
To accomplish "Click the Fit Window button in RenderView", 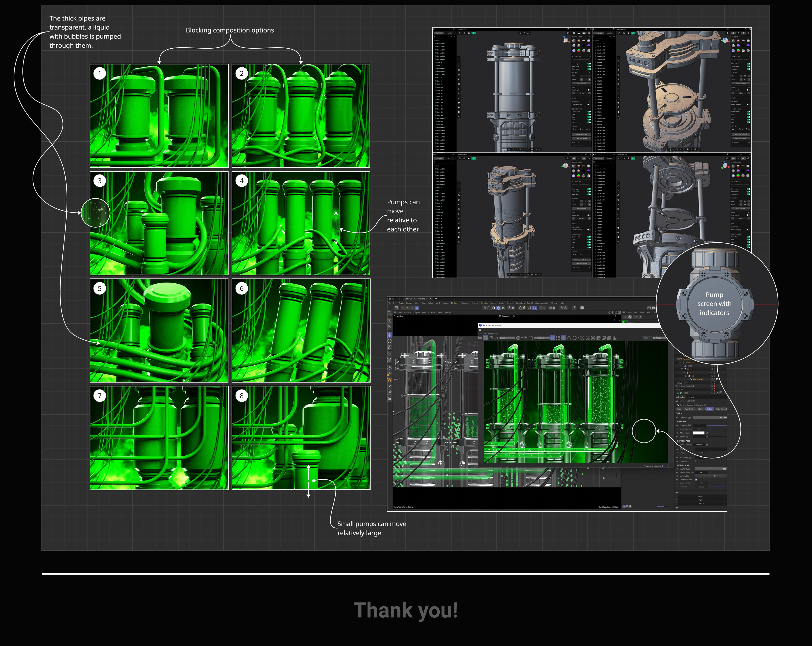I will [658, 338].
